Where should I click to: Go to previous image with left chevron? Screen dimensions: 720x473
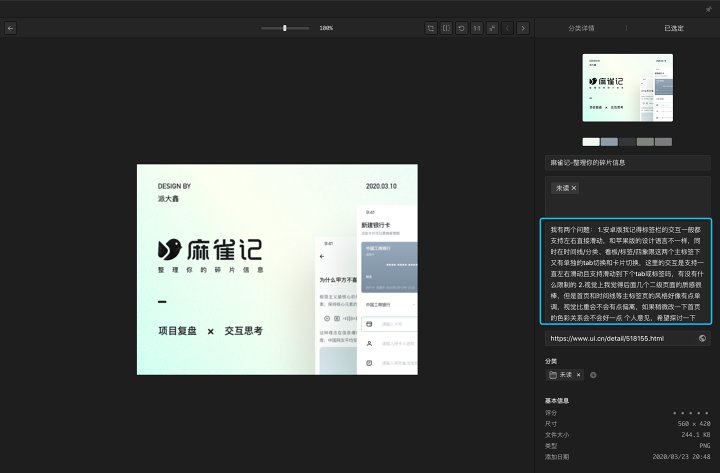click(x=507, y=28)
